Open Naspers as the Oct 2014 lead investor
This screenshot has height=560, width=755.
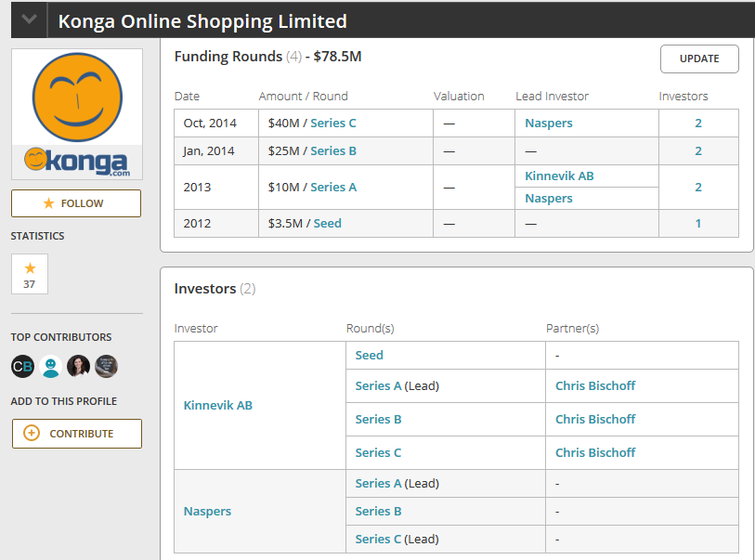point(549,124)
